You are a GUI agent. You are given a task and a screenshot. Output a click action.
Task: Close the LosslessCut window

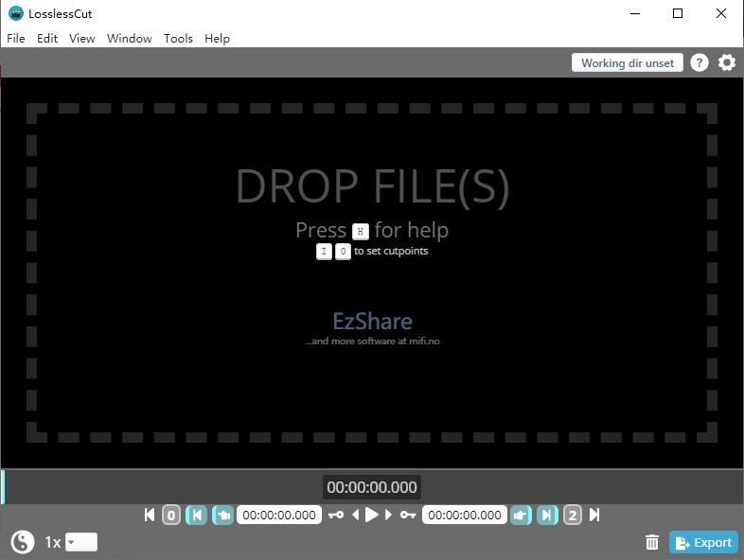pyautogui.click(x=721, y=13)
